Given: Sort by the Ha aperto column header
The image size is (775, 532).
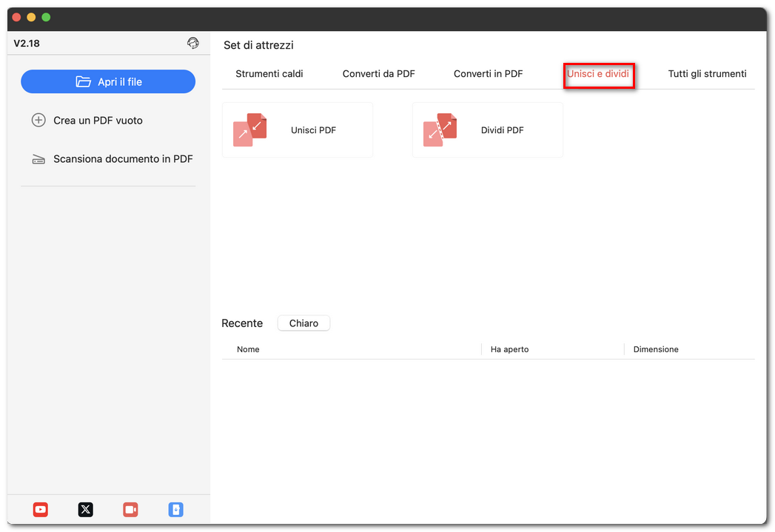Looking at the screenshot, I should point(509,349).
